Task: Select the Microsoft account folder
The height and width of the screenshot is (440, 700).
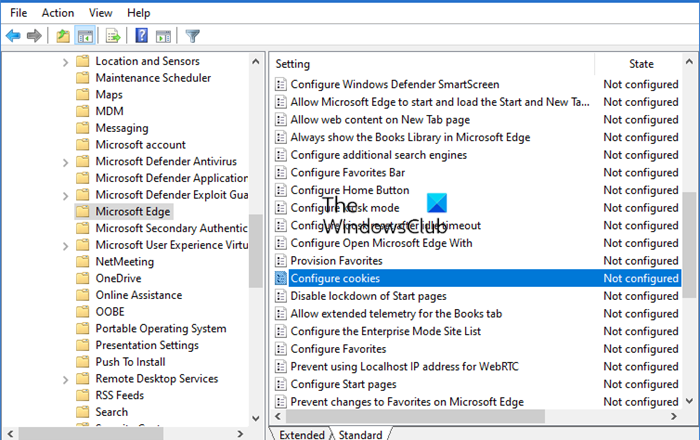Action: [x=141, y=145]
